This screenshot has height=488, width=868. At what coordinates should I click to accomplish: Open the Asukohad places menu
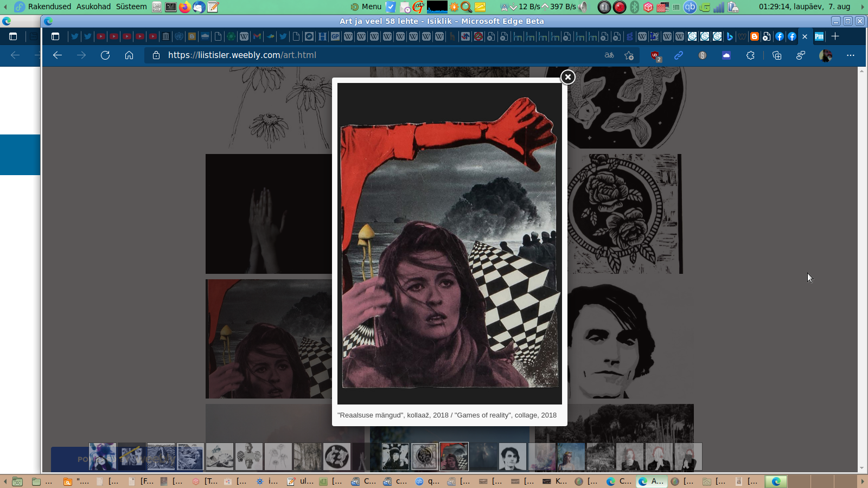(x=93, y=7)
